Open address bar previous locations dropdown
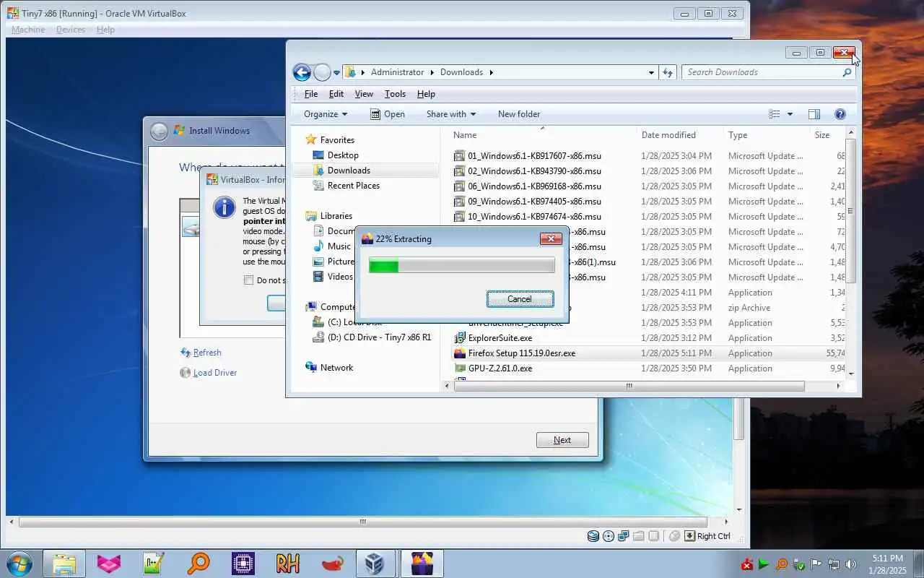 click(x=651, y=72)
